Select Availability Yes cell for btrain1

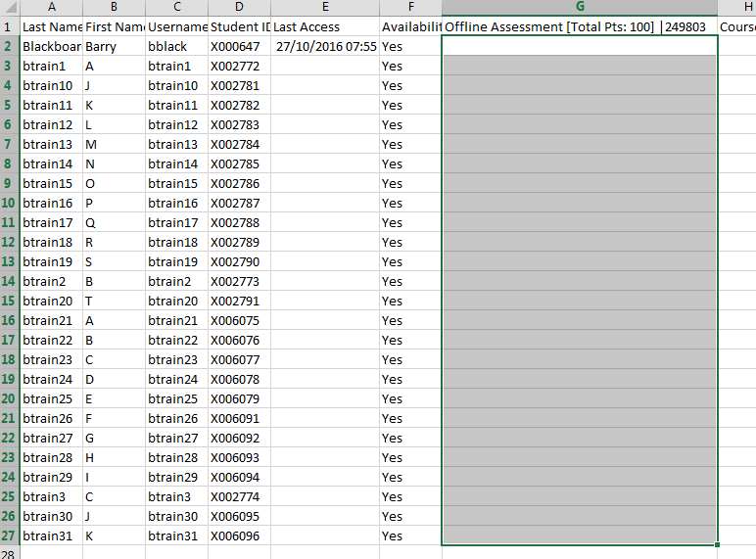coord(410,66)
